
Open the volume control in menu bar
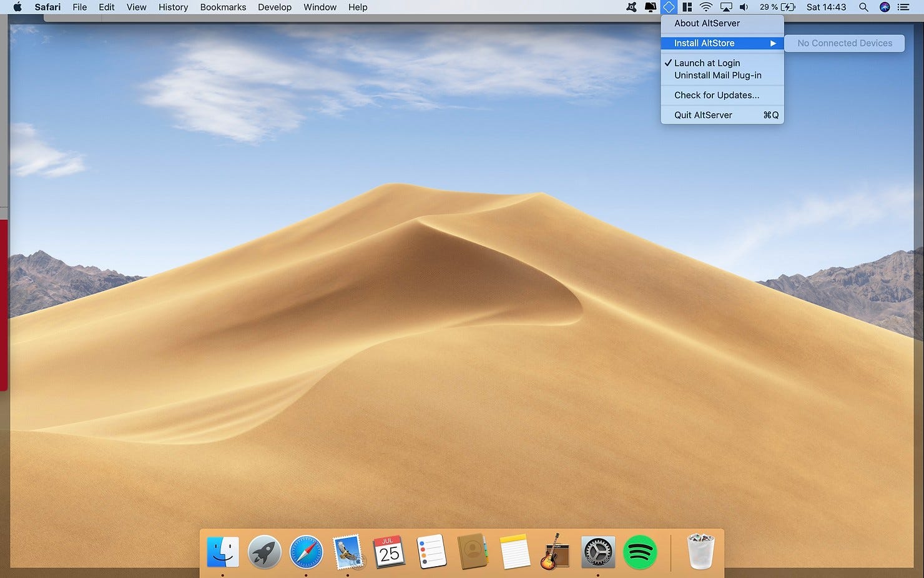pyautogui.click(x=744, y=7)
